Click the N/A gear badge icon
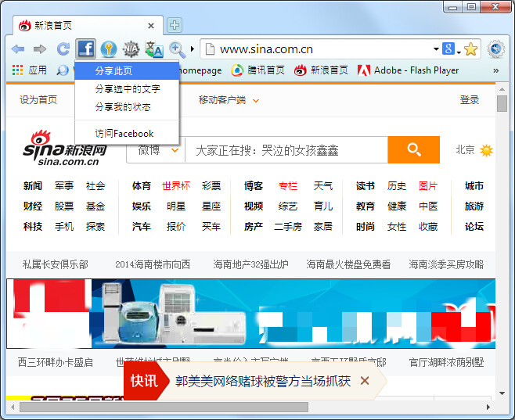This screenshot has height=420, width=515. [131, 49]
